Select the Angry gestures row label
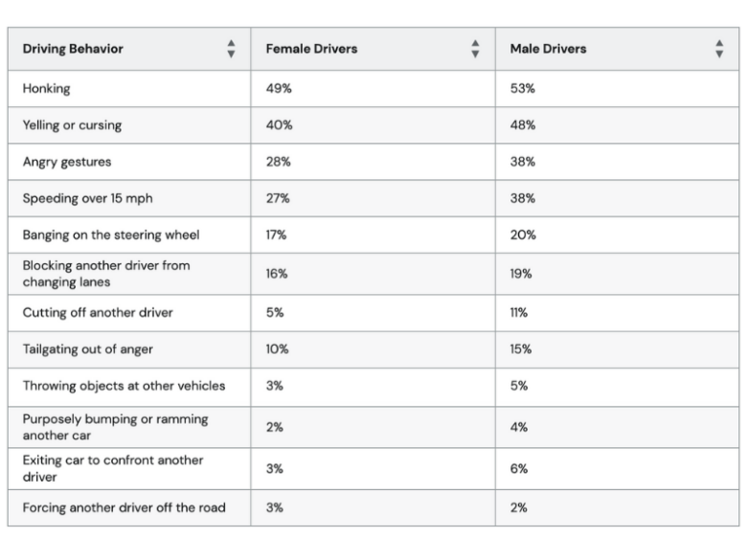 [x=67, y=162]
